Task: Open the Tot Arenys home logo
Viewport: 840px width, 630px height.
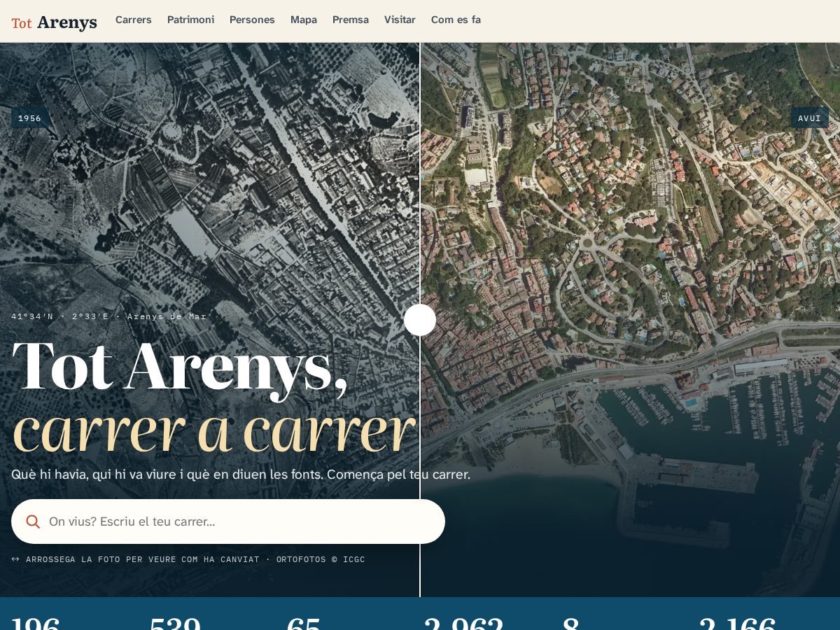Action: 54,22
